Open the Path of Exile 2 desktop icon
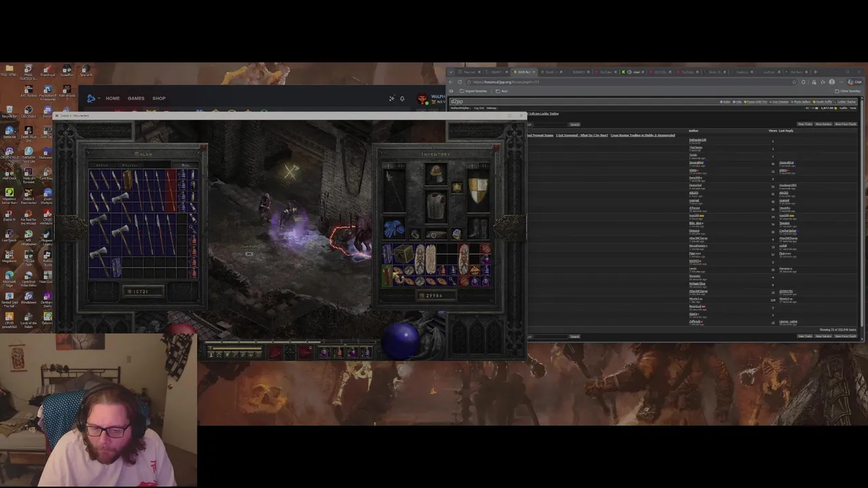 click(x=67, y=91)
